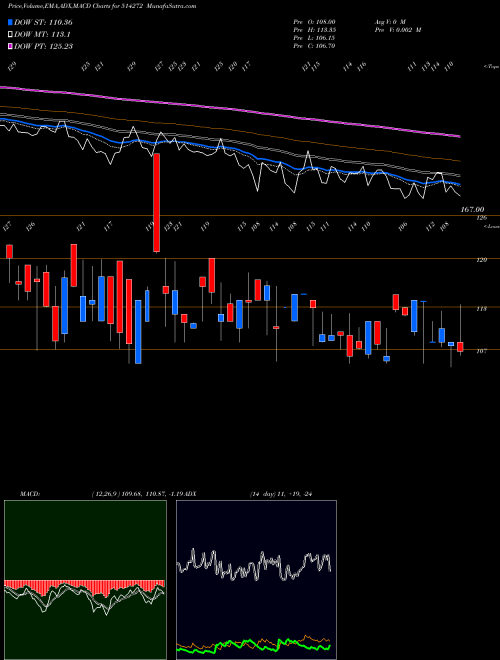
Task: Open the MunafaSutra.com link in the title
Action: pos(173,6)
